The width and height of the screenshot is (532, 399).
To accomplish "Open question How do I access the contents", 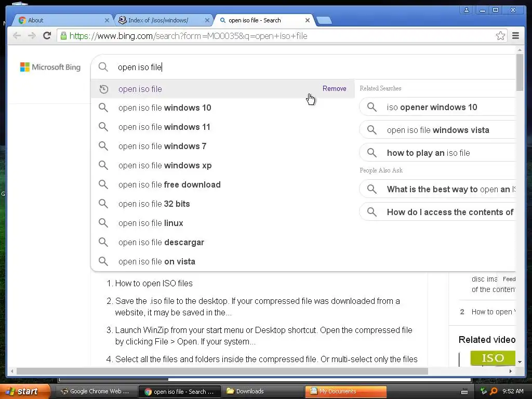I will pos(437,212).
